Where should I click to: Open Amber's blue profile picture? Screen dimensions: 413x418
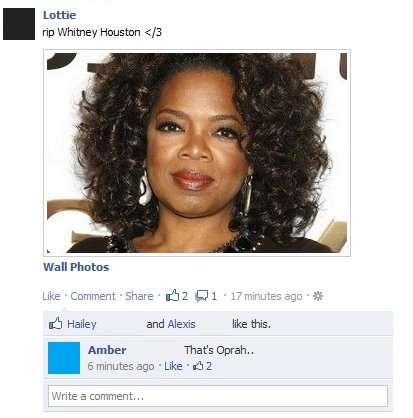(64, 358)
